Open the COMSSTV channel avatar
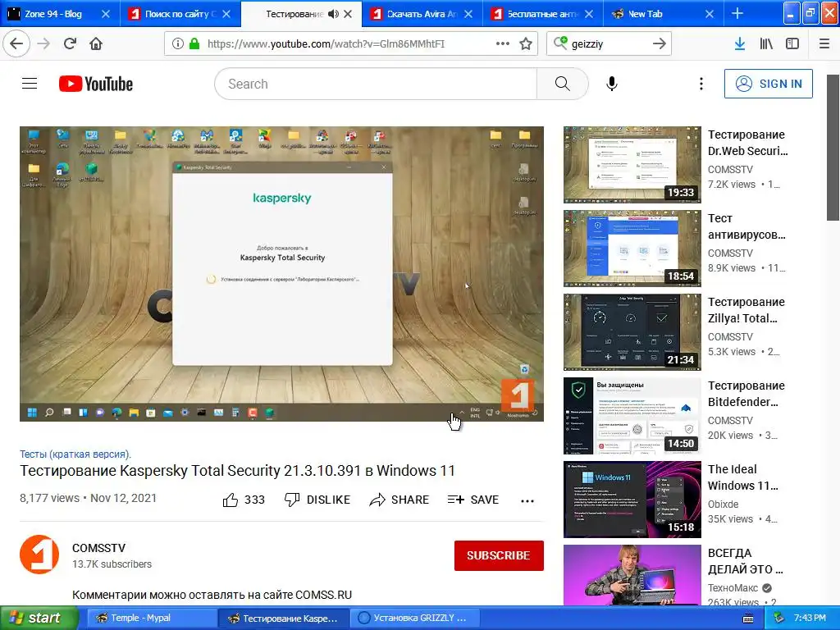 (39, 555)
